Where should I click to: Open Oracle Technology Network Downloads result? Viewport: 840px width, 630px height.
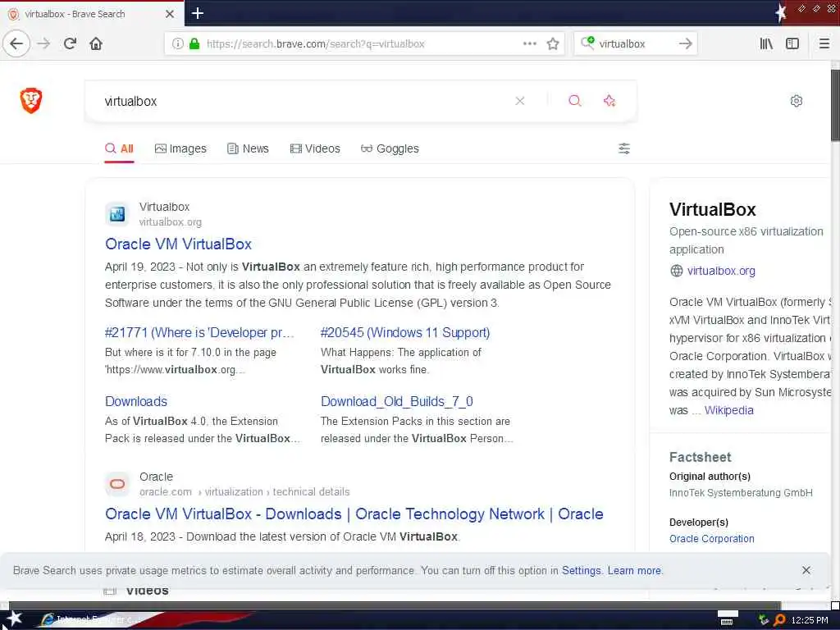tap(354, 514)
